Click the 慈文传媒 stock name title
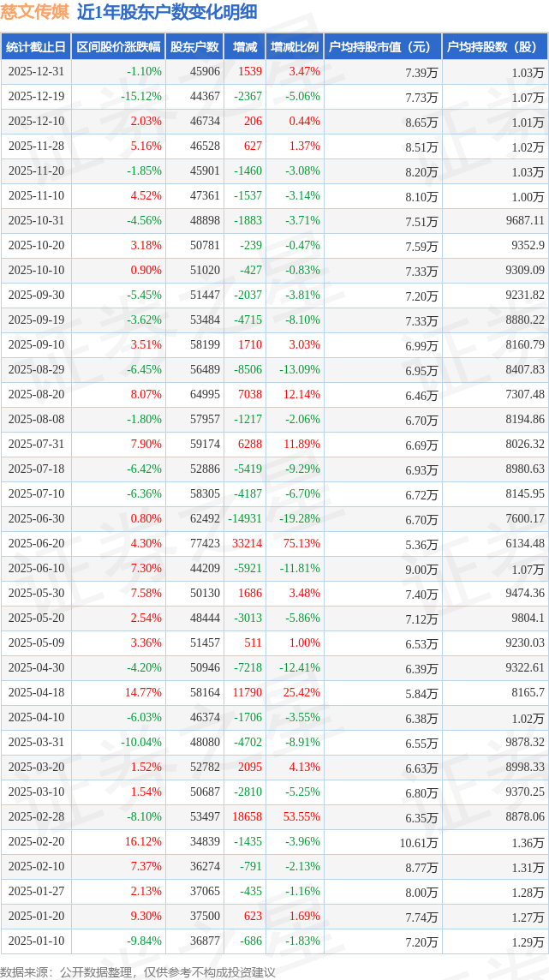The height and width of the screenshot is (980, 549). coord(35,12)
